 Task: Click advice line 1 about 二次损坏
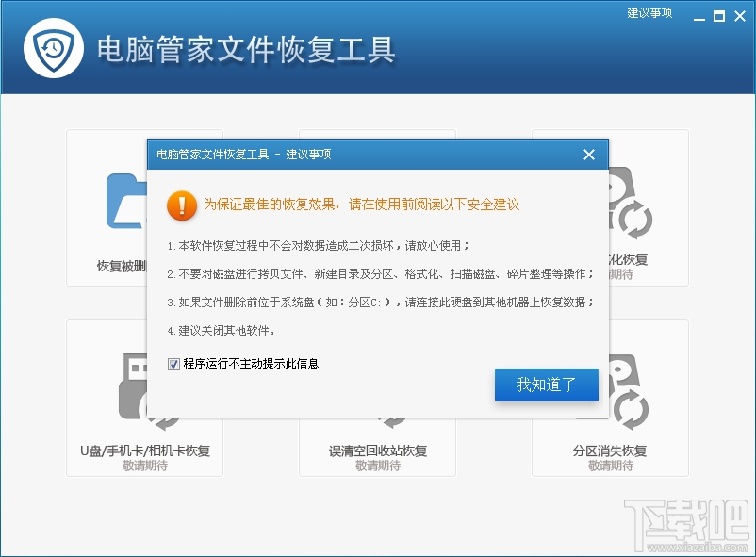(319, 246)
